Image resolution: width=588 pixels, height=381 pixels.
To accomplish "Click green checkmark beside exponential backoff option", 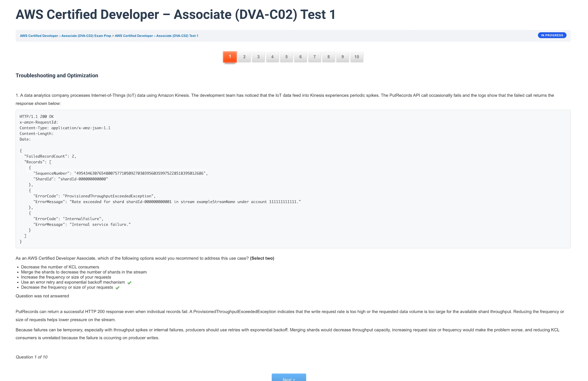I will click(129, 283).
